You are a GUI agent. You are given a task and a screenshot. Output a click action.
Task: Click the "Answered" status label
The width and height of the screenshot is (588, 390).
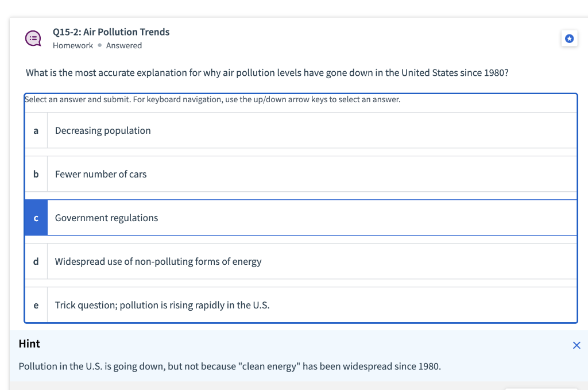pos(123,45)
